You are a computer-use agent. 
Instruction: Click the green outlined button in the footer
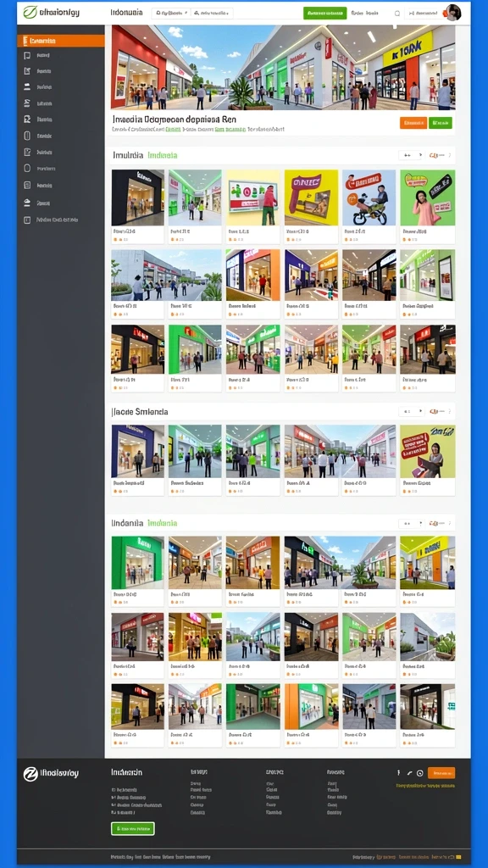click(133, 829)
